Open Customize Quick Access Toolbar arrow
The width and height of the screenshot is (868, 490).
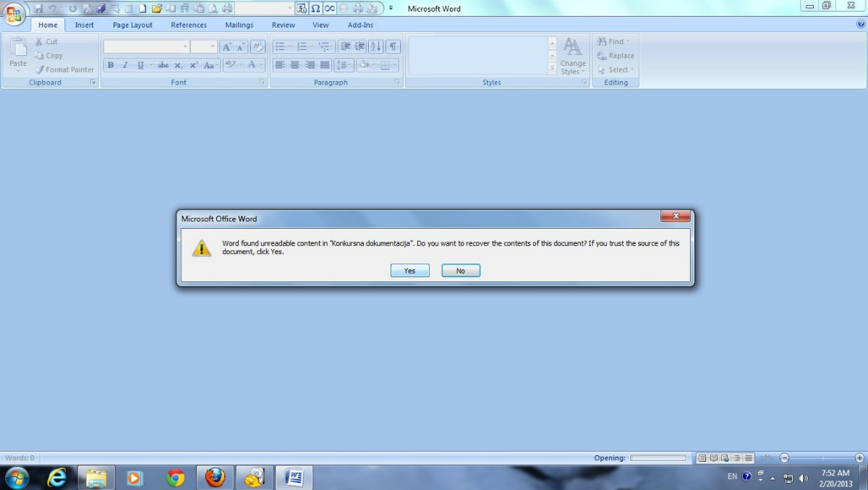pyautogui.click(x=391, y=9)
